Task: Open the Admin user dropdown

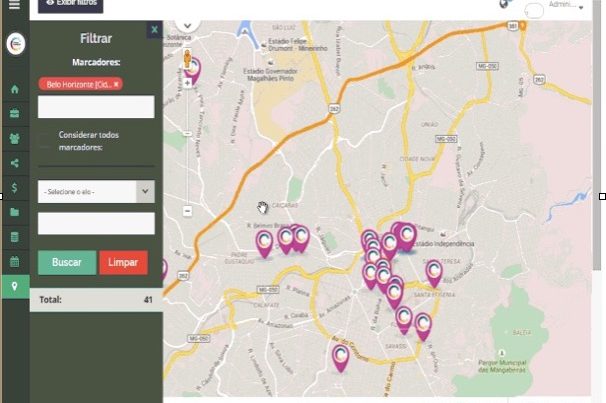Action: pyautogui.click(x=566, y=6)
